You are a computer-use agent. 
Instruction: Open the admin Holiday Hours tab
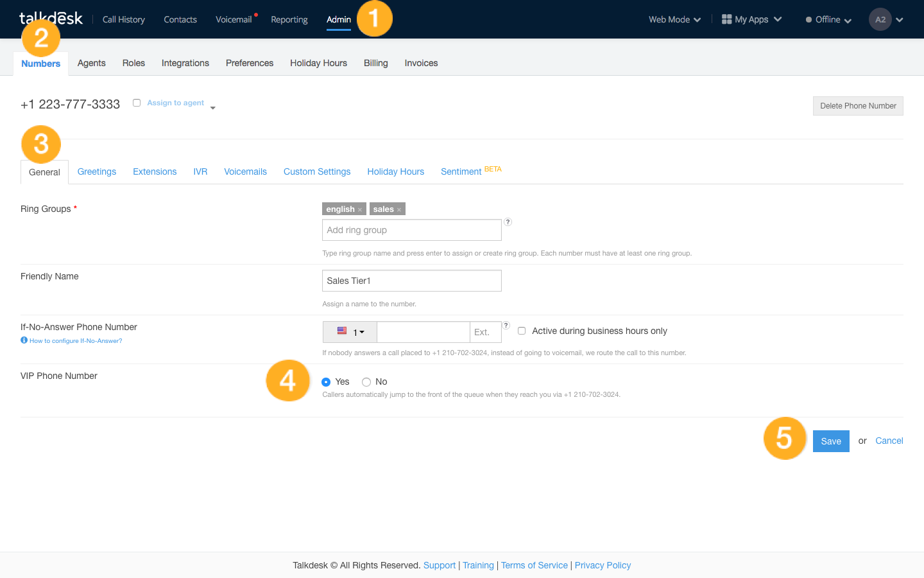pyautogui.click(x=318, y=63)
